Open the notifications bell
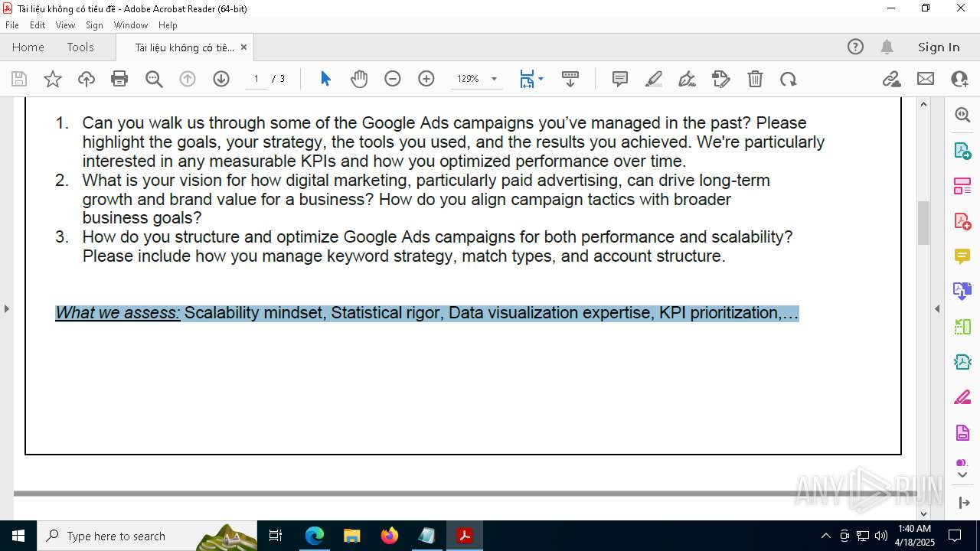Image resolution: width=980 pixels, height=551 pixels. (x=887, y=47)
